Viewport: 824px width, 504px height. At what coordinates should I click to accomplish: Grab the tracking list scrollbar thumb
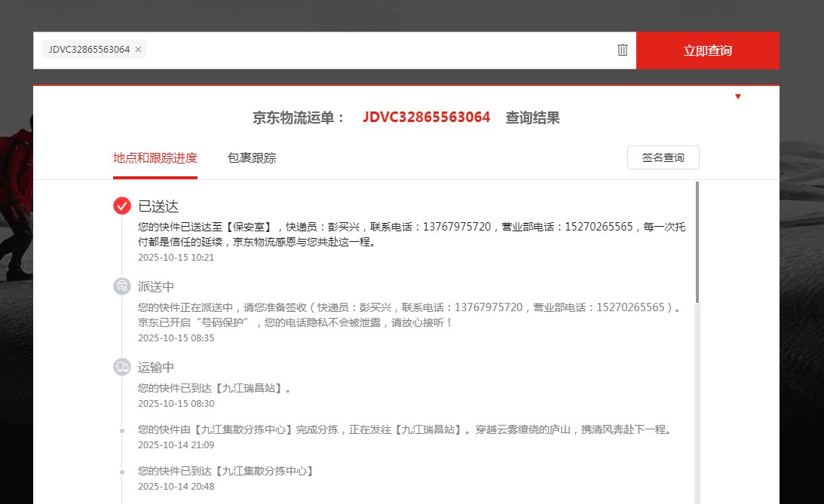tap(697, 241)
